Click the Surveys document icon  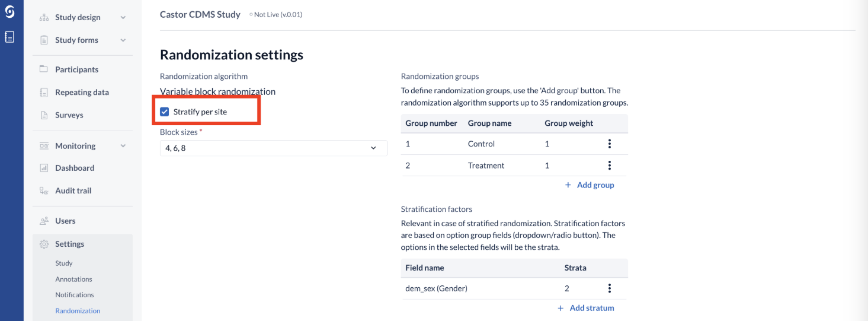click(44, 115)
